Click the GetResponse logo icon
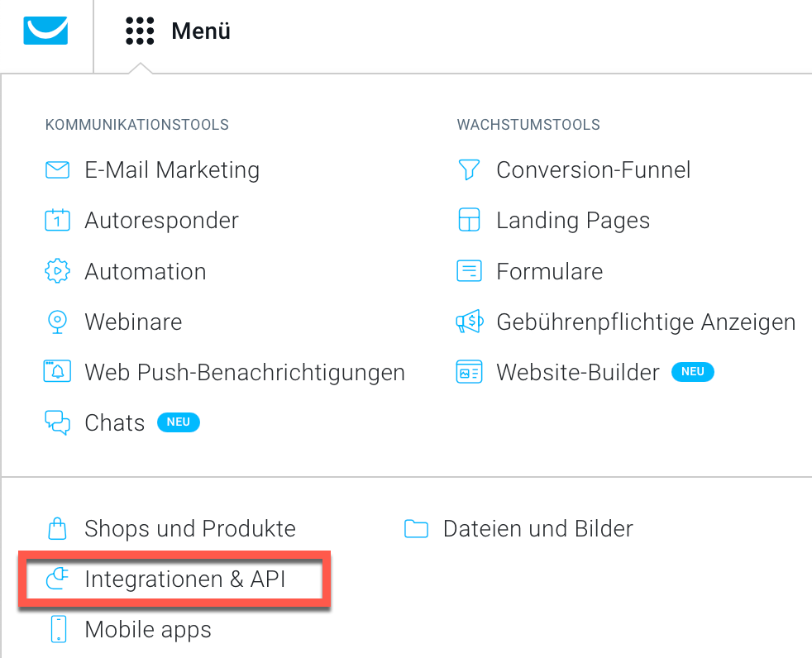The height and width of the screenshot is (658, 812). [x=45, y=30]
